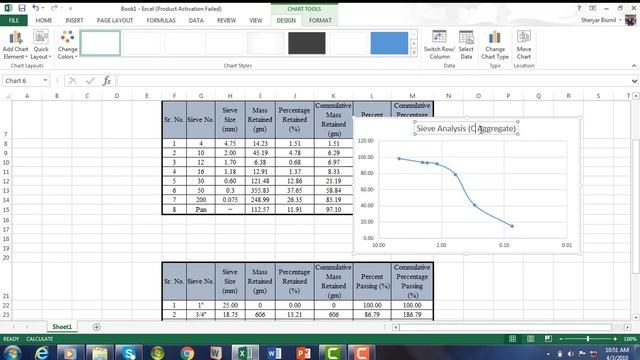This screenshot has width=640, height=360.
Task: Switch to the FORMULAS tab
Action: (161, 20)
